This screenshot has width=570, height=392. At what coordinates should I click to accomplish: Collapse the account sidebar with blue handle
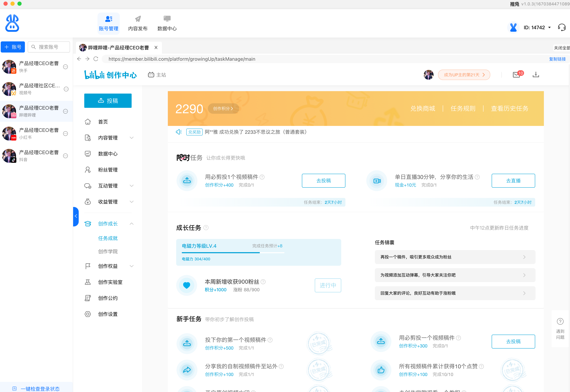coord(76,216)
